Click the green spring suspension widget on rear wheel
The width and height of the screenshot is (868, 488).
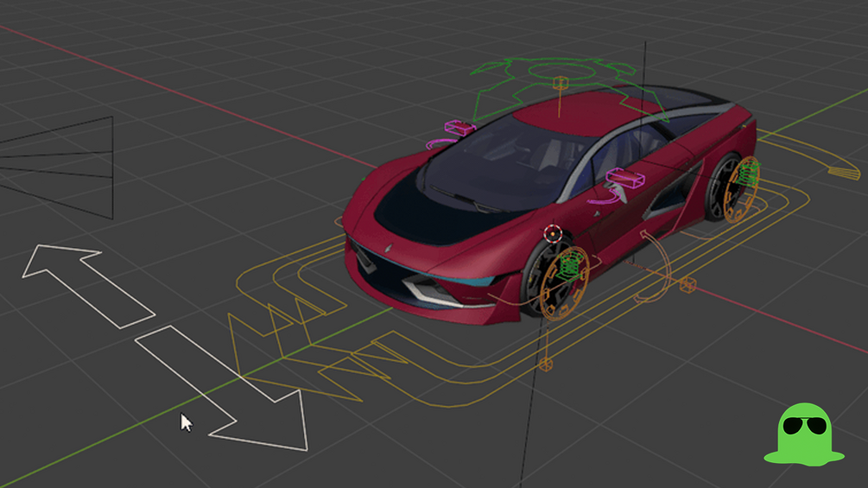749,173
